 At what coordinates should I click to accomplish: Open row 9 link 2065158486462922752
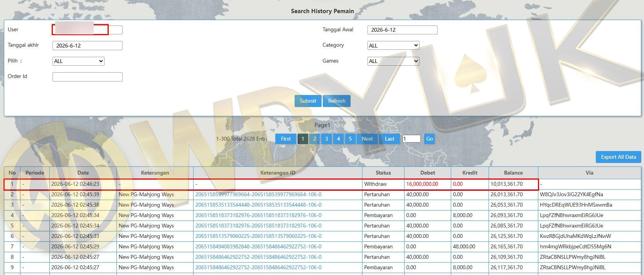click(x=258, y=267)
